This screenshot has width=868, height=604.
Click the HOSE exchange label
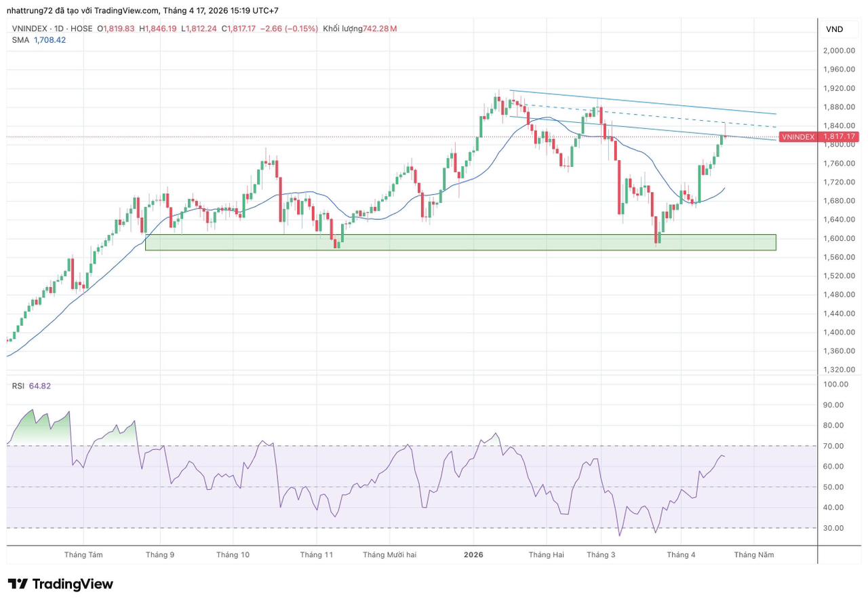(82, 29)
